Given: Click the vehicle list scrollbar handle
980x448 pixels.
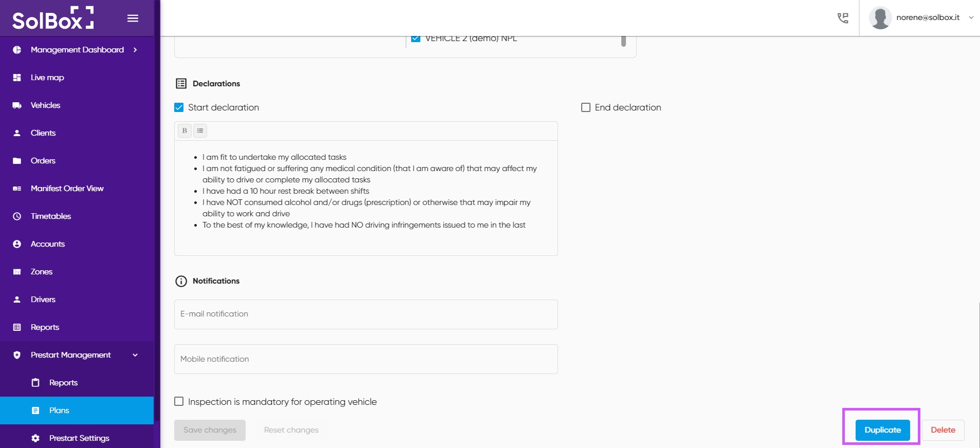Looking at the screenshot, I should click(x=623, y=41).
